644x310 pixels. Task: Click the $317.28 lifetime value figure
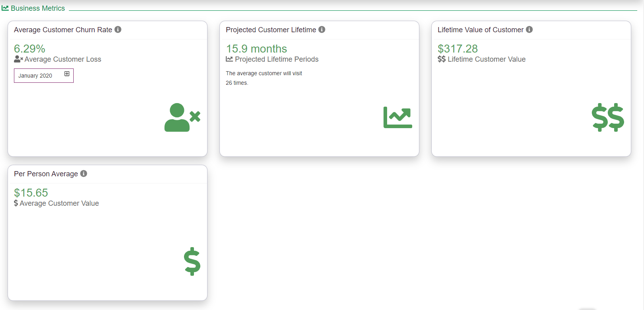pyautogui.click(x=458, y=49)
